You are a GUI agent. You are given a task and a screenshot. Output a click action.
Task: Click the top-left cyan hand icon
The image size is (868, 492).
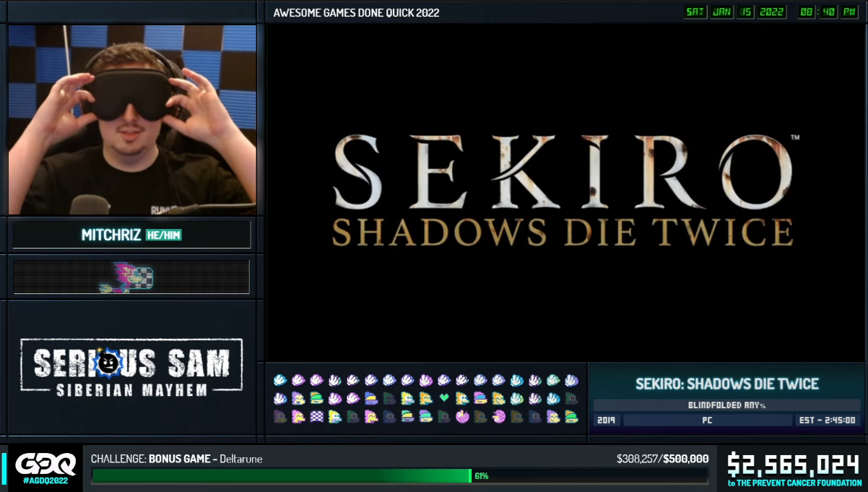pos(280,380)
